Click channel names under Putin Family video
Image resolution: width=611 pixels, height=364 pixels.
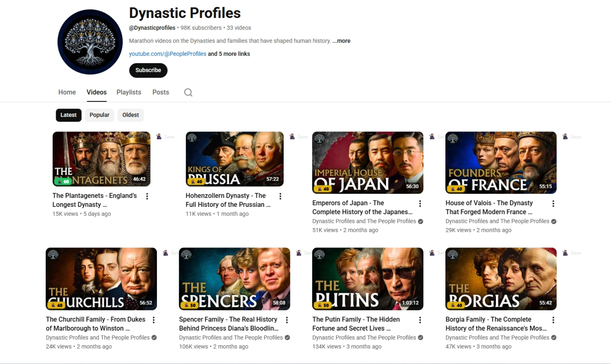pos(364,337)
